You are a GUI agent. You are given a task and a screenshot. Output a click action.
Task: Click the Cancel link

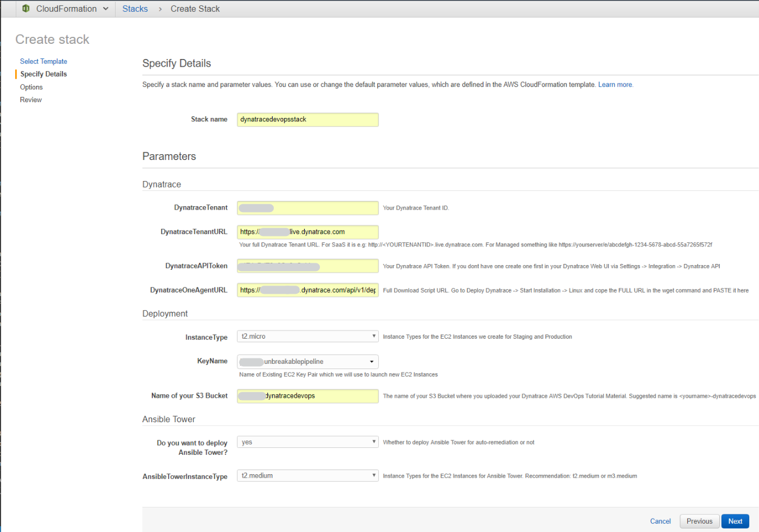(x=660, y=521)
